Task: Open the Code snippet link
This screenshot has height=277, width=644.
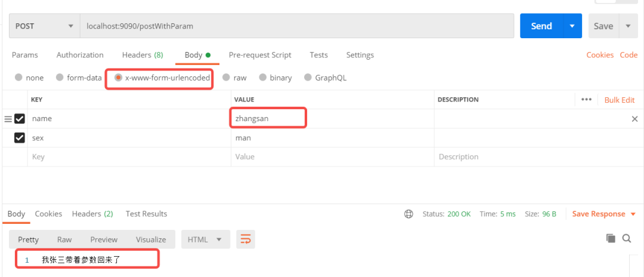Action: [628, 55]
